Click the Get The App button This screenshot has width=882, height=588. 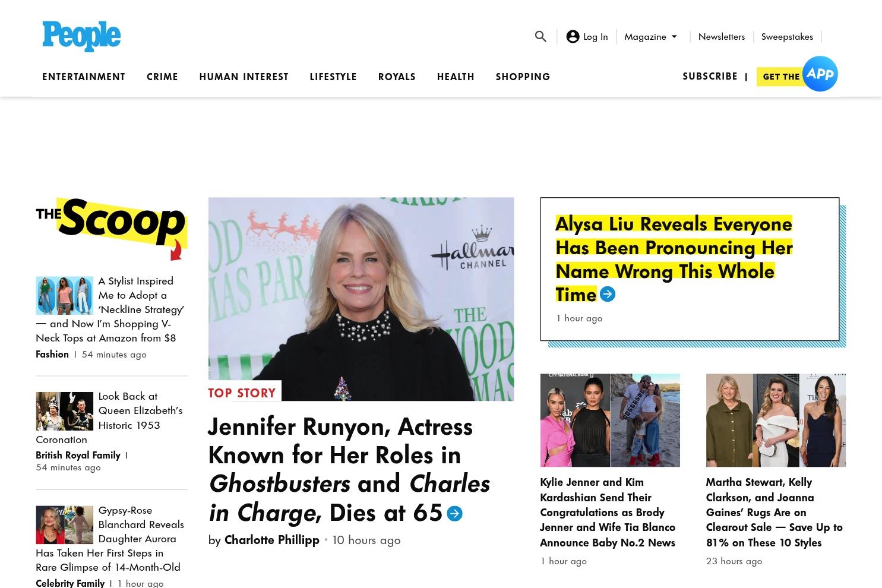point(781,77)
